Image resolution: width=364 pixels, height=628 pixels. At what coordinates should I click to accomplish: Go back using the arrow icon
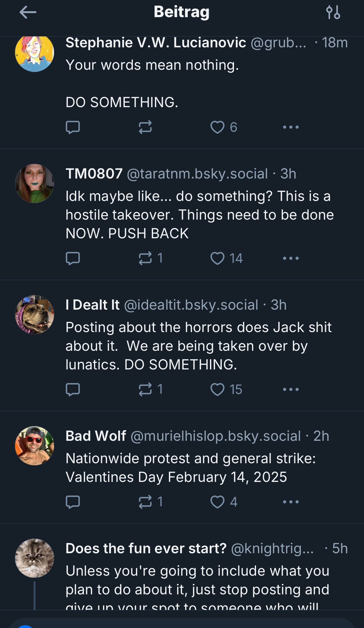point(28,12)
